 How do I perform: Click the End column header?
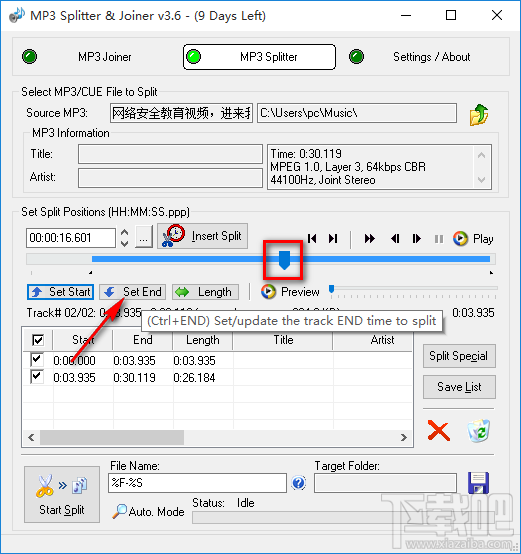pyautogui.click(x=143, y=340)
